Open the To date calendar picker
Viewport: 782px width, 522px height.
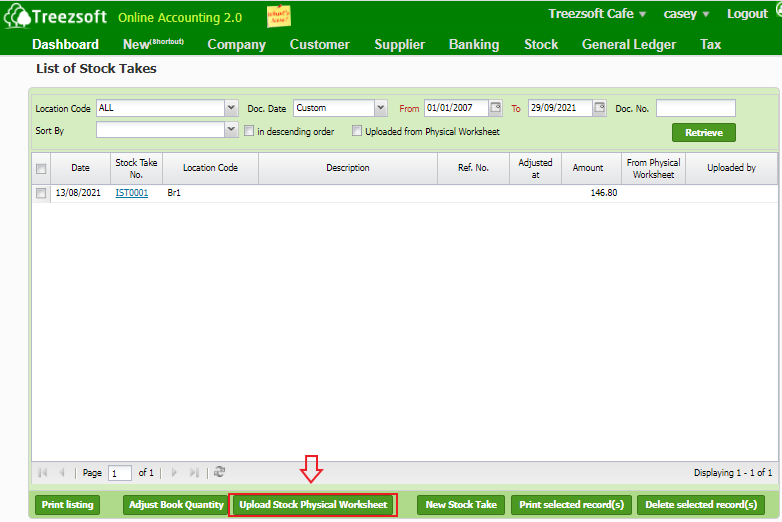(599, 108)
